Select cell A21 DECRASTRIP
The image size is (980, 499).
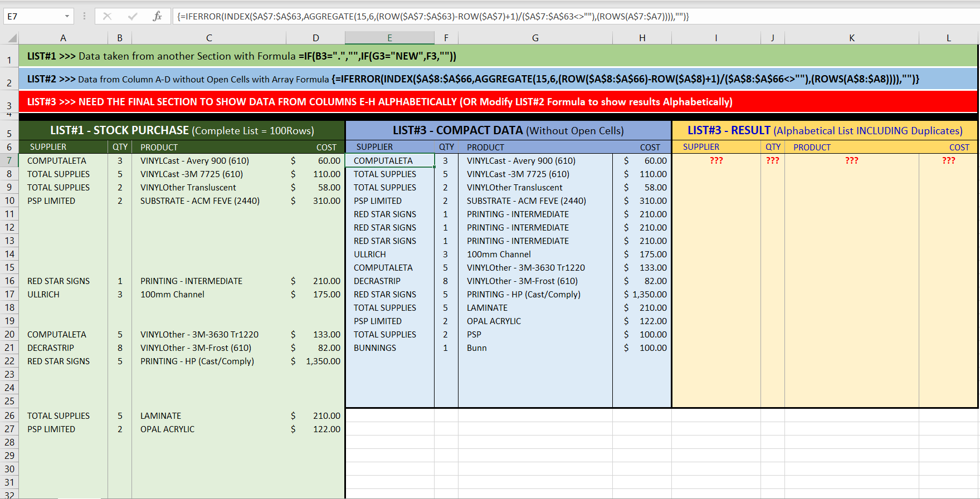(x=64, y=348)
